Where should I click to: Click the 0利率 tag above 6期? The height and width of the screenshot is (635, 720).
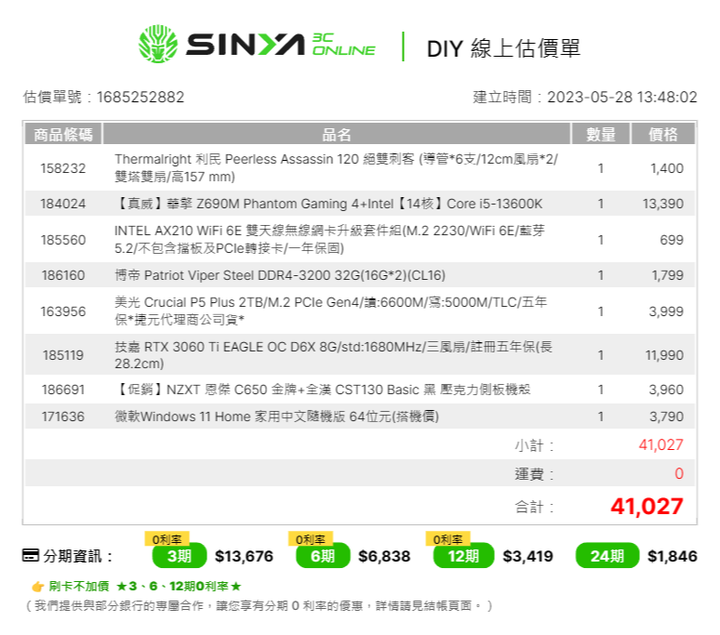click(310, 539)
